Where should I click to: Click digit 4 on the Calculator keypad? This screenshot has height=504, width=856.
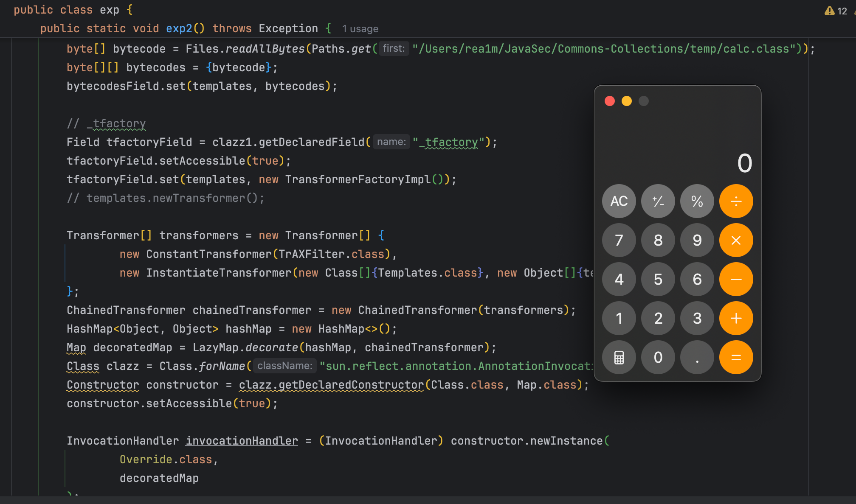(x=619, y=279)
